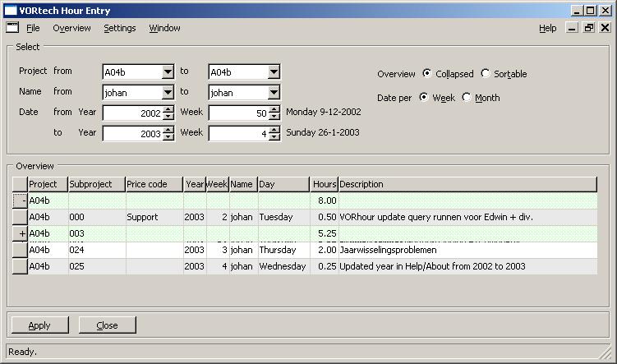This screenshot has height=364, width=617.
Task: Open the Window menu
Action: tap(164, 28)
